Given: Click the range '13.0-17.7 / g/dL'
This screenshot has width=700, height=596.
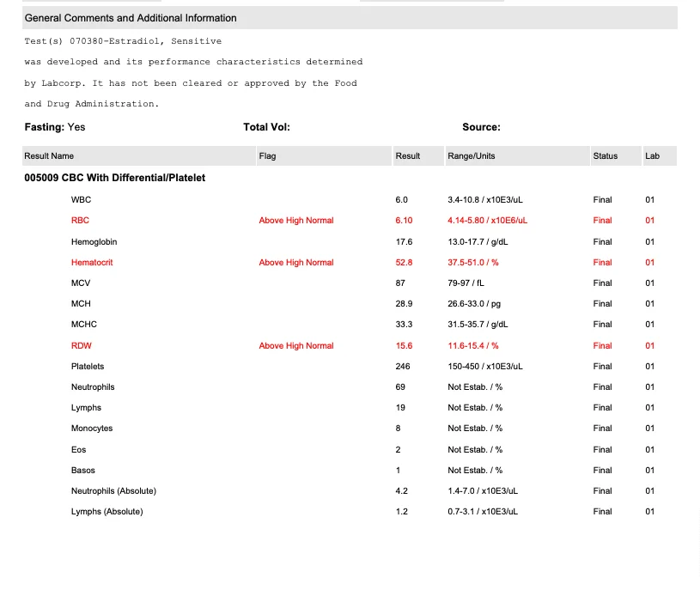Looking at the screenshot, I should coord(478,241).
